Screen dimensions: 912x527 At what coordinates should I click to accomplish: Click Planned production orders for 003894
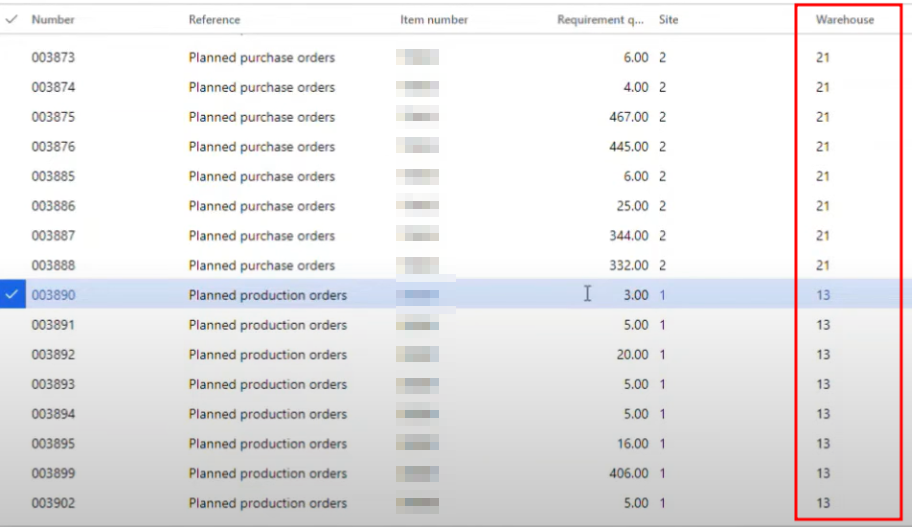point(268,414)
